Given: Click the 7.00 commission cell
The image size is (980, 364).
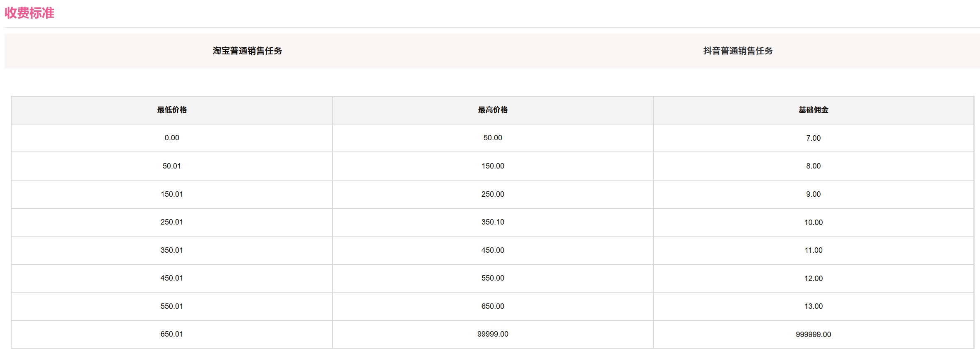Looking at the screenshot, I should click(x=813, y=138).
